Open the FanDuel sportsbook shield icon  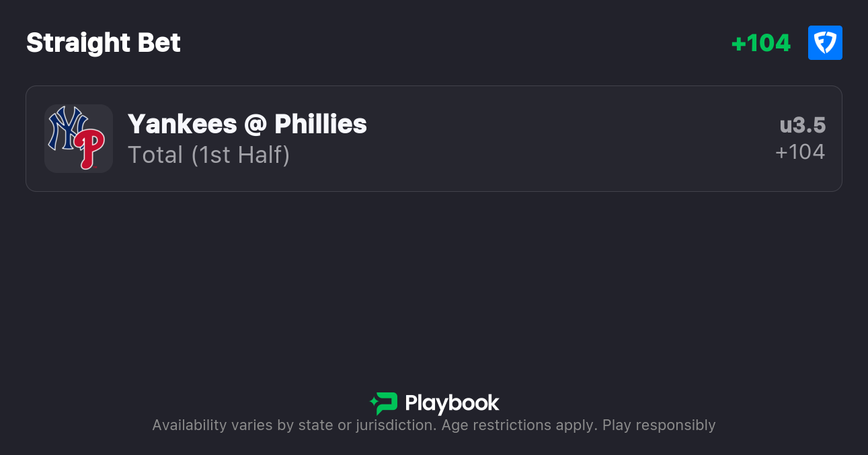[x=825, y=43]
